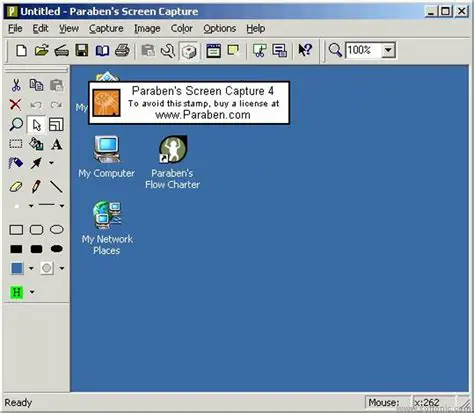This screenshot has width=474, height=413.
Task: Click the grey circle background color swatch
Action: click(x=47, y=268)
